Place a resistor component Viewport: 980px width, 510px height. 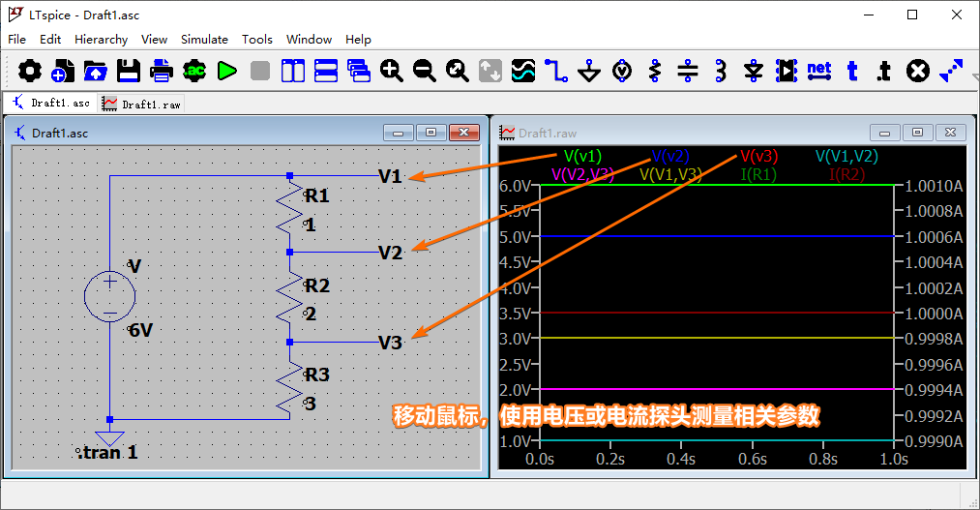click(x=655, y=71)
